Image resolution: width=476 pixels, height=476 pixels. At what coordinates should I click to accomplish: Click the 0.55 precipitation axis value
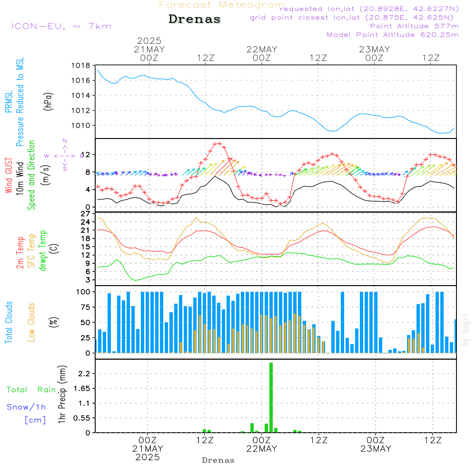click(x=82, y=418)
